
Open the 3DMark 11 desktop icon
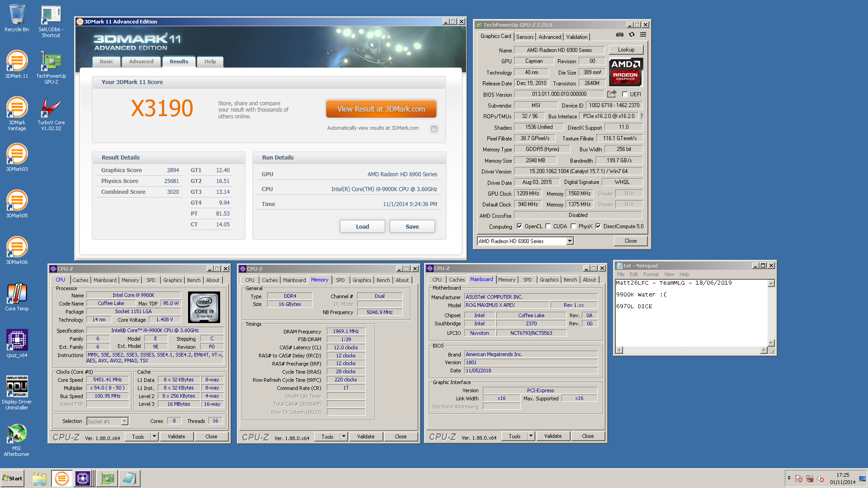pos(17,65)
